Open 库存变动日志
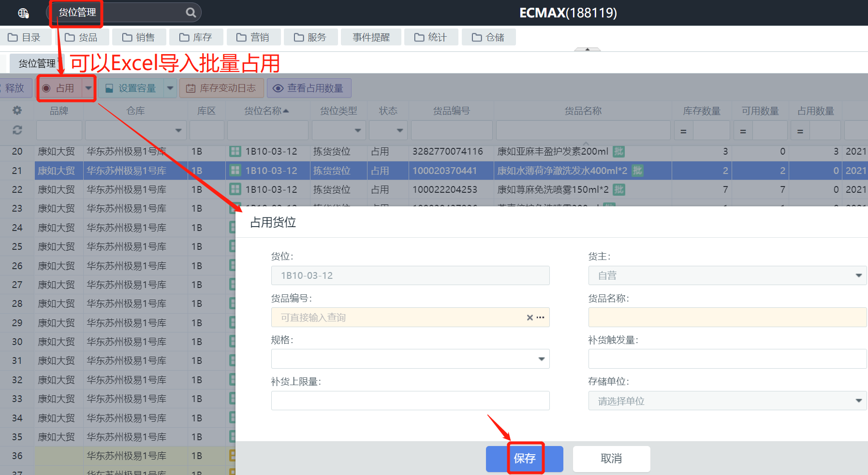This screenshot has width=868, height=475. [221, 88]
